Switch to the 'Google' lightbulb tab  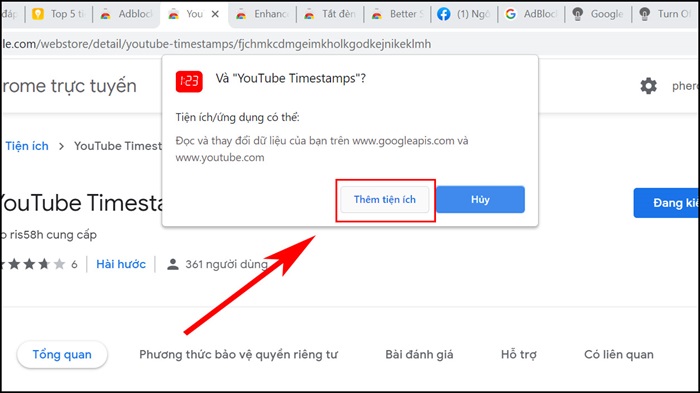tap(598, 14)
